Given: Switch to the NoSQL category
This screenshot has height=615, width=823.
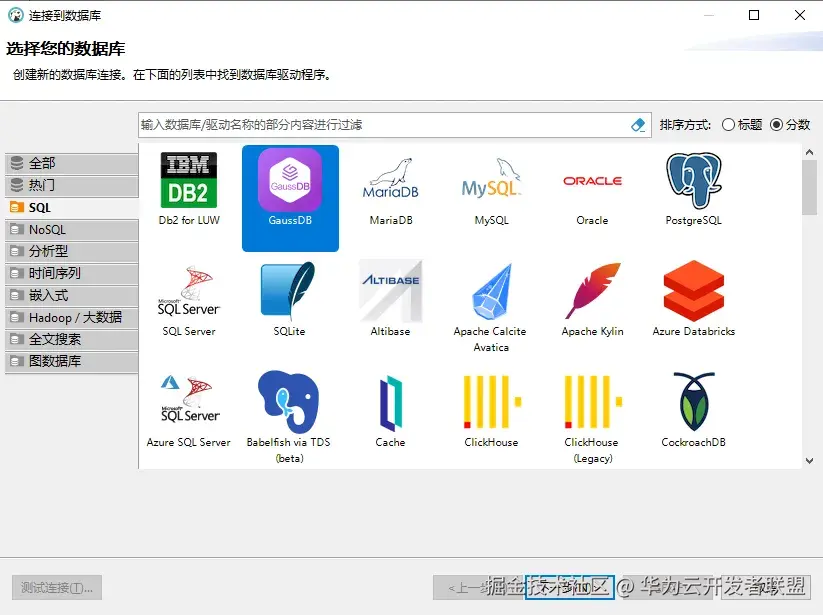Looking at the screenshot, I should pos(72,229).
